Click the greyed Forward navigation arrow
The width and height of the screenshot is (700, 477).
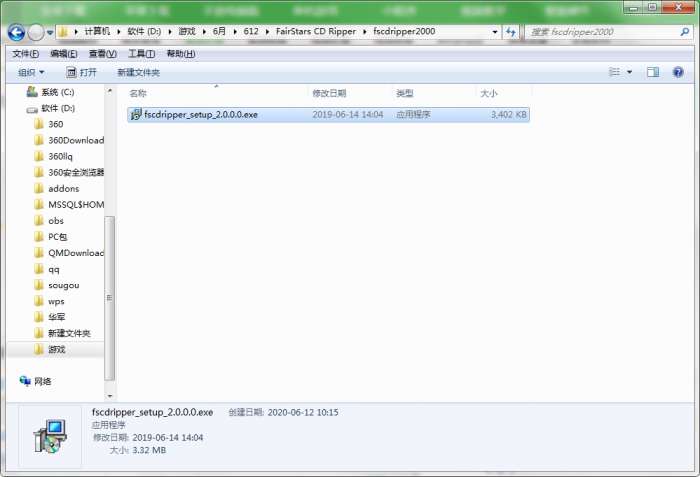tap(36, 32)
